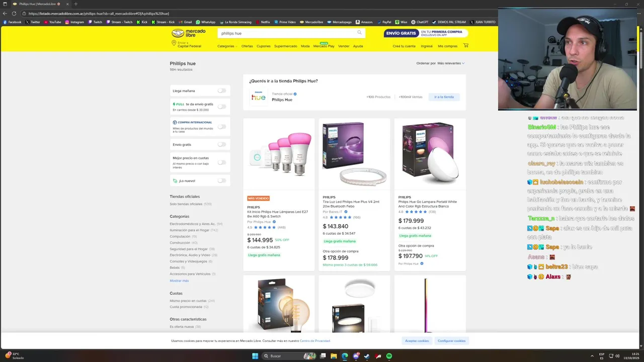Open ChatGPT bookmark
Screen dimensions: 644x362
(x=420, y=22)
